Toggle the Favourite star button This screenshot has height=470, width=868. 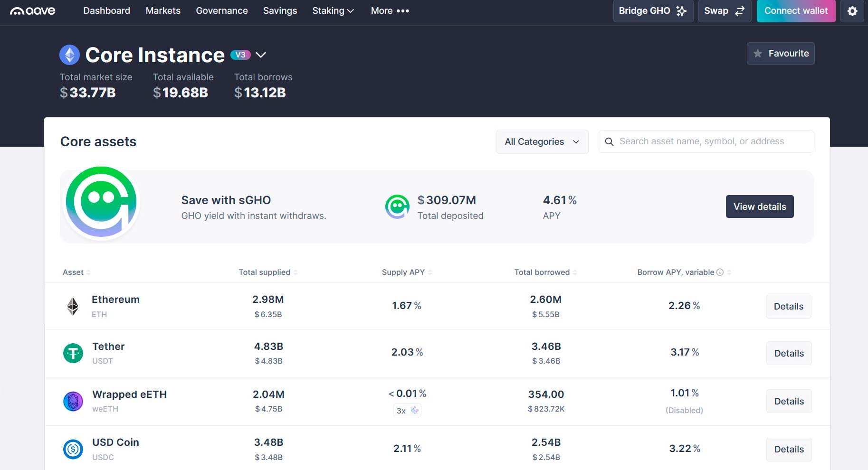(x=781, y=54)
